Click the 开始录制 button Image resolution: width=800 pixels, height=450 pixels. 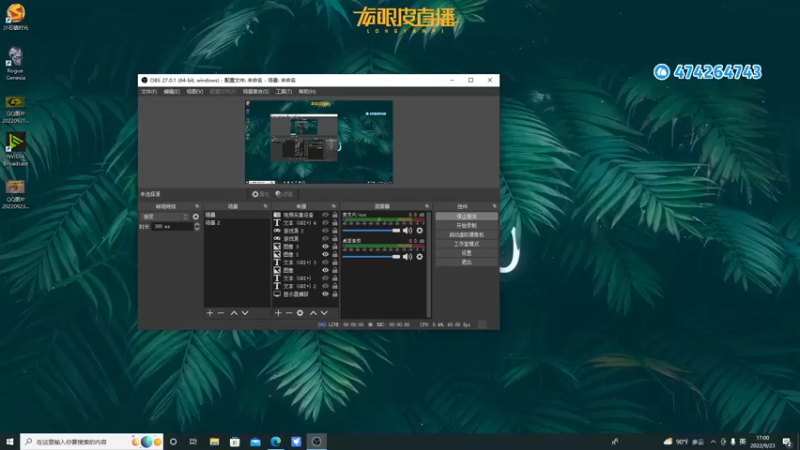click(x=466, y=226)
